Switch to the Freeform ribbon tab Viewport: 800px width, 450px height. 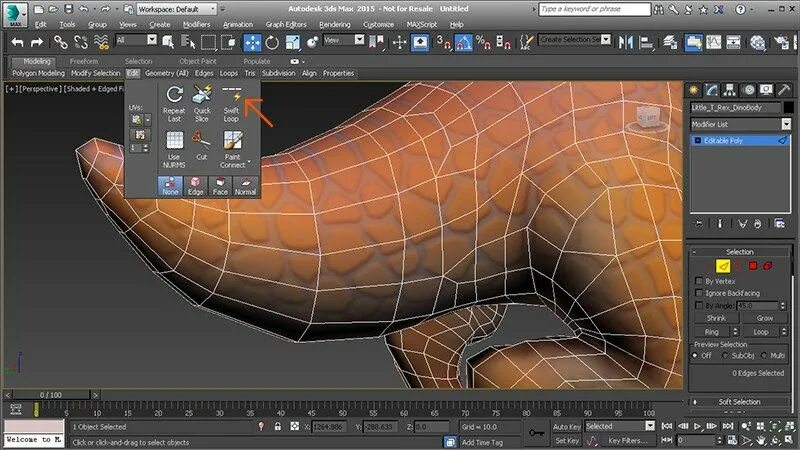(84, 61)
